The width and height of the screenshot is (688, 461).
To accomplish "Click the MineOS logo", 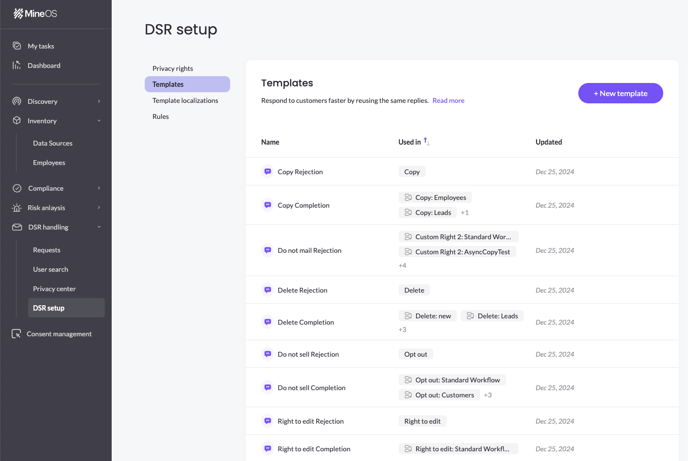I will click(35, 14).
